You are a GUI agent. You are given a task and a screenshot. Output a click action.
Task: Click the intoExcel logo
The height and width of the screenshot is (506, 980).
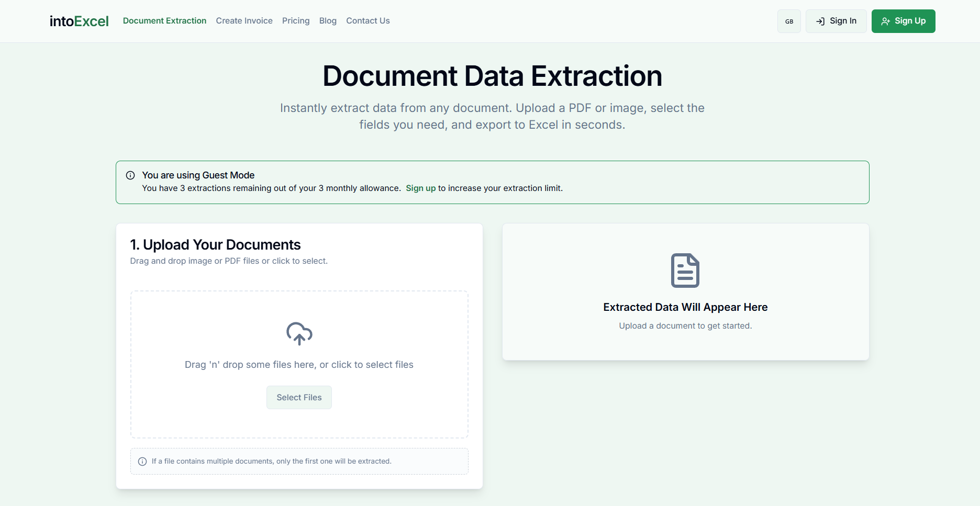point(79,21)
